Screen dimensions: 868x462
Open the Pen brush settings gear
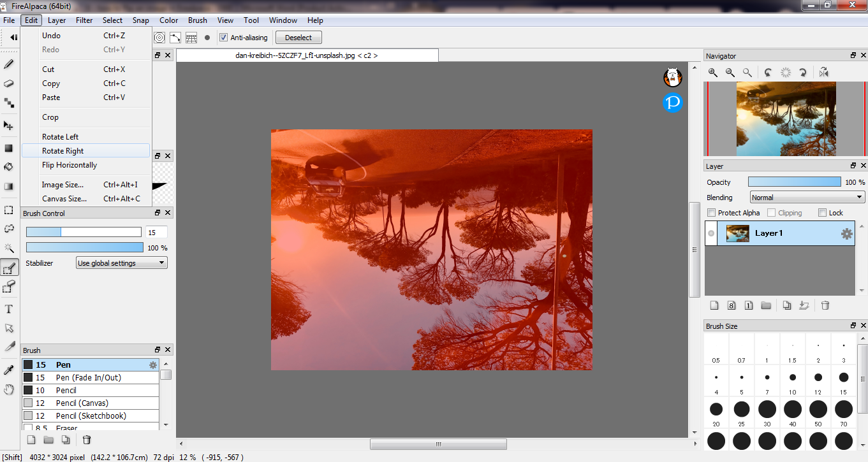coord(153,365)
